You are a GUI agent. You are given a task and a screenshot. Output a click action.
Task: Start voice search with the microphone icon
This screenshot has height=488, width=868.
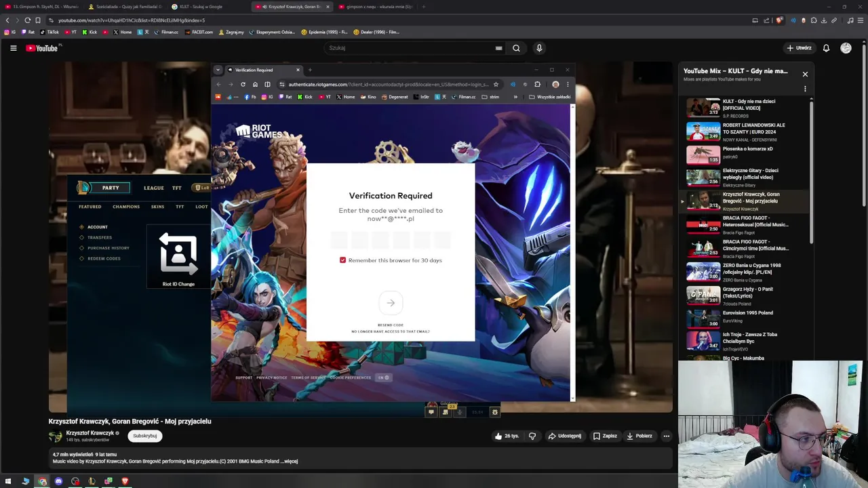(539, 48)
